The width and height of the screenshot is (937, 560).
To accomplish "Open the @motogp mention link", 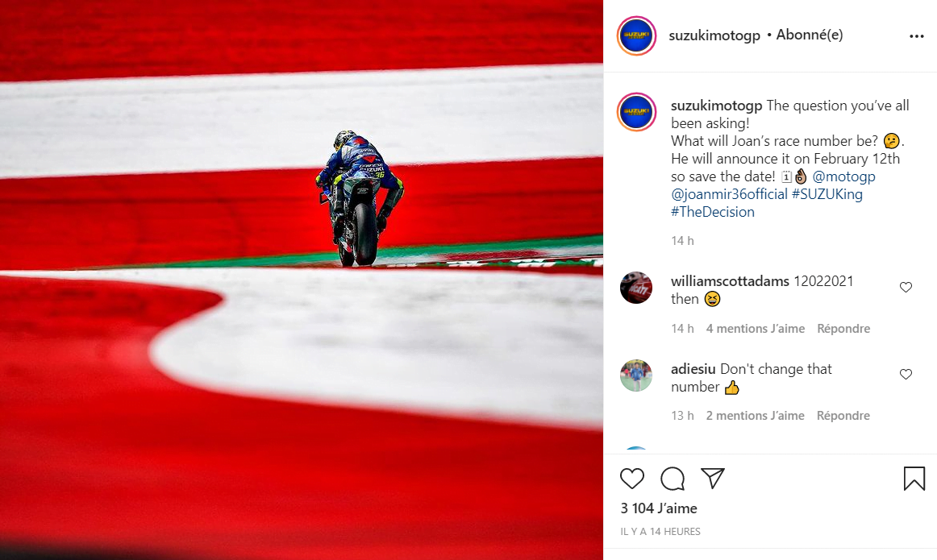I will [x=843, y=176].
